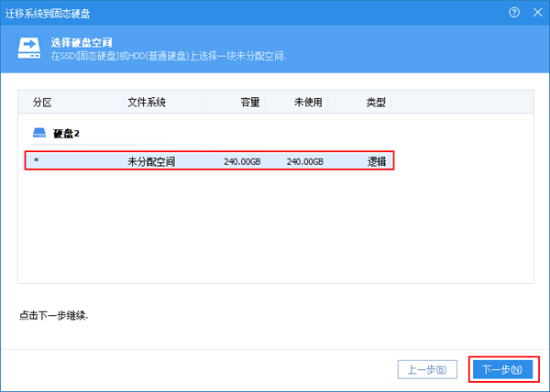Sort by 分区 column header

pos(43,102)
